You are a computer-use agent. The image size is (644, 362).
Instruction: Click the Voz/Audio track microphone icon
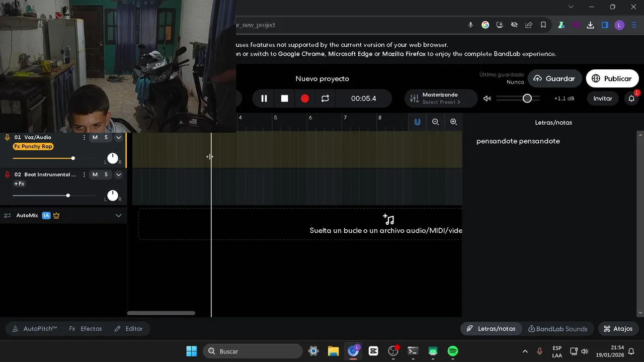(7, 137)
